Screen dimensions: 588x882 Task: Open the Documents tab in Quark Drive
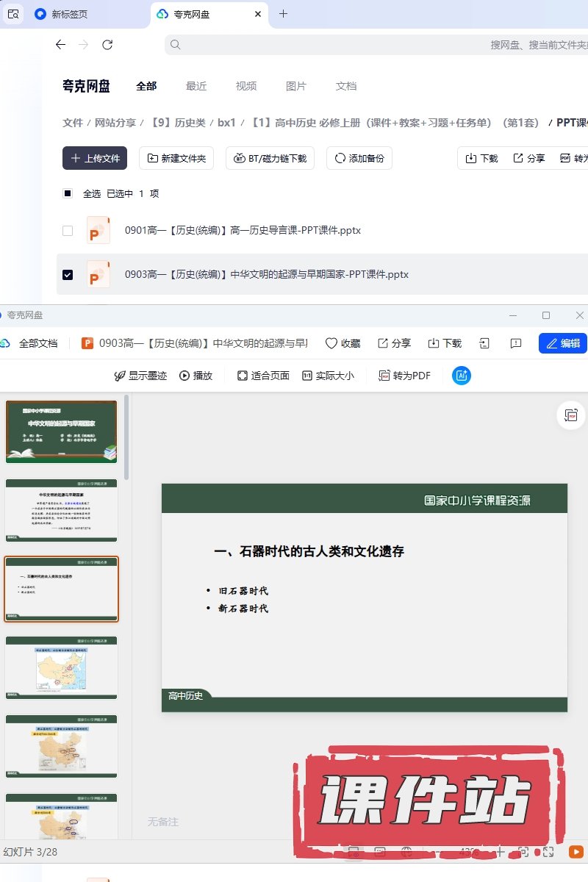(346, 86)
